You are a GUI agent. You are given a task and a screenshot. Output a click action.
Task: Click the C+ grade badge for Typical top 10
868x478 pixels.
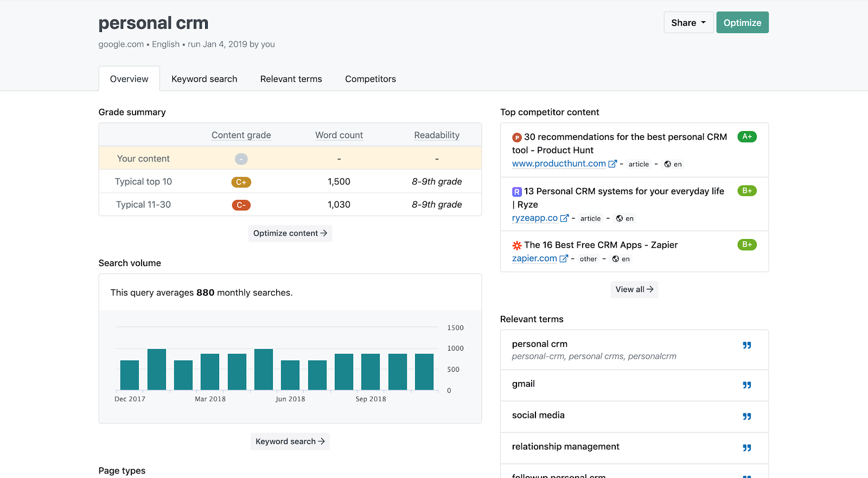[x=241, y=182]
